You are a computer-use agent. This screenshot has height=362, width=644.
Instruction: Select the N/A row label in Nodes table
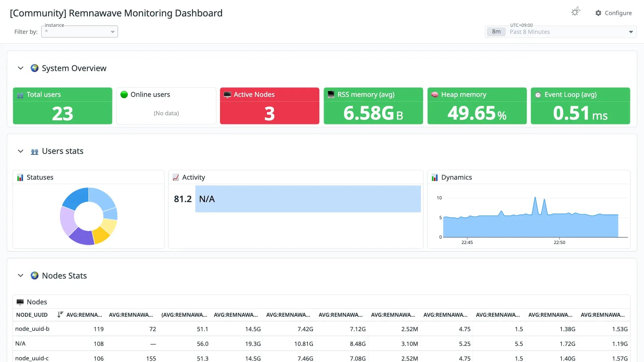[x=20, y=344]
